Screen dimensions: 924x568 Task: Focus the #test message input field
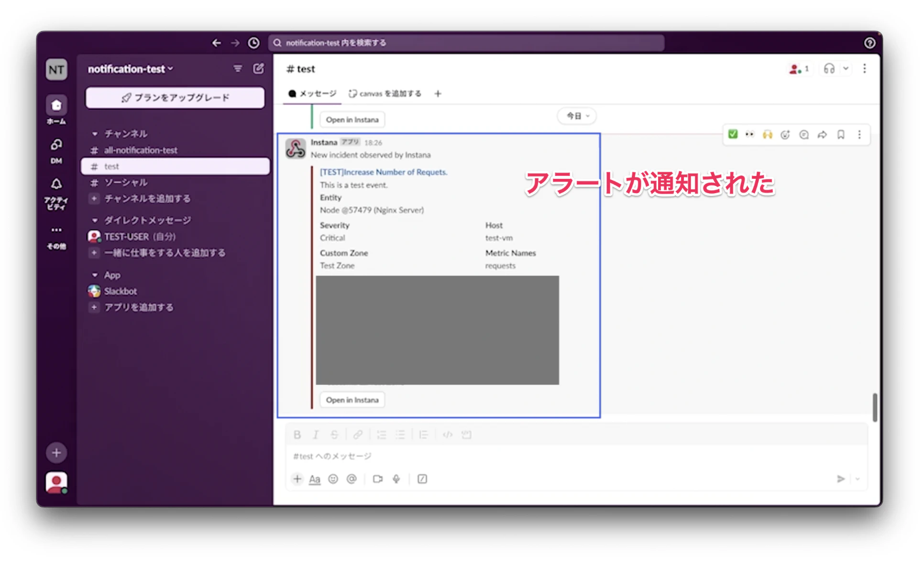[x=576, y=456]
